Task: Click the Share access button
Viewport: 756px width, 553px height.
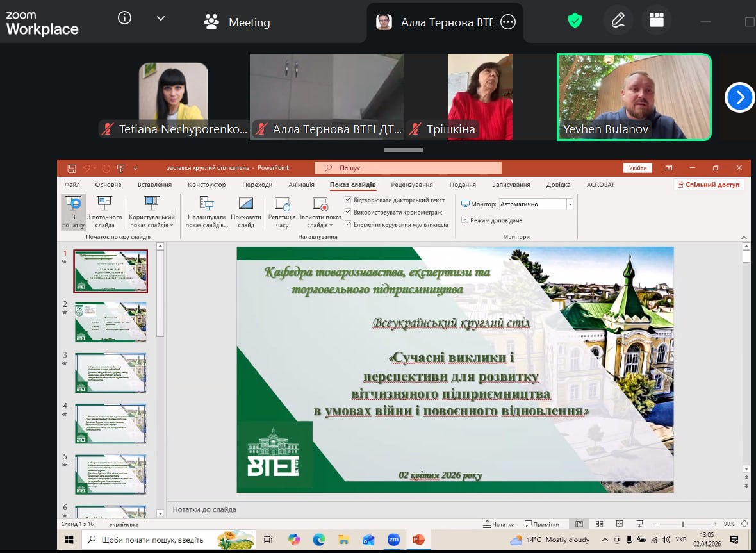Action: [x=708, y=185]
